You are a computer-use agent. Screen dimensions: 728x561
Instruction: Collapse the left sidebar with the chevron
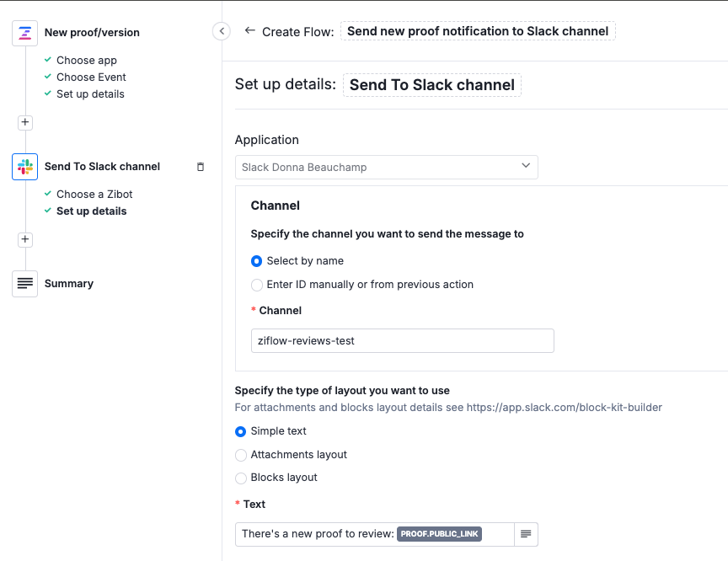point(221,30)
